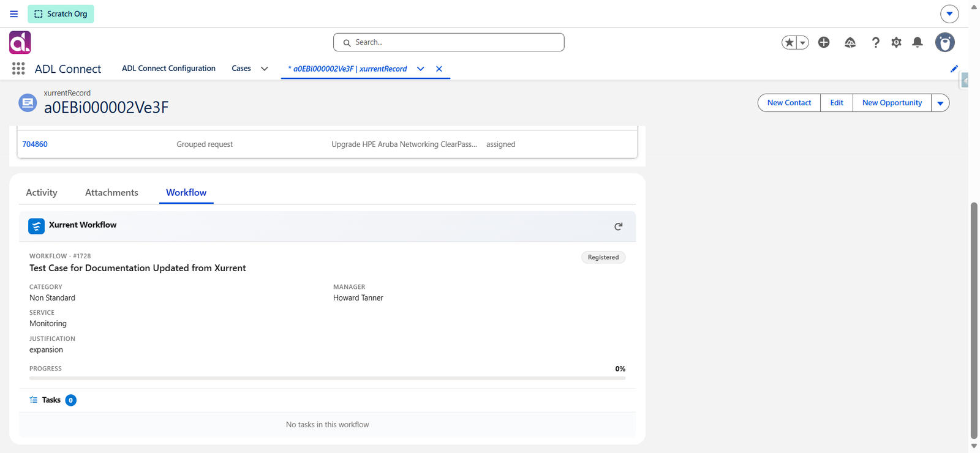Open the Trailhead Guidance Center icon
This screenshot has width=980, height=453.
(x=850, y=42)
